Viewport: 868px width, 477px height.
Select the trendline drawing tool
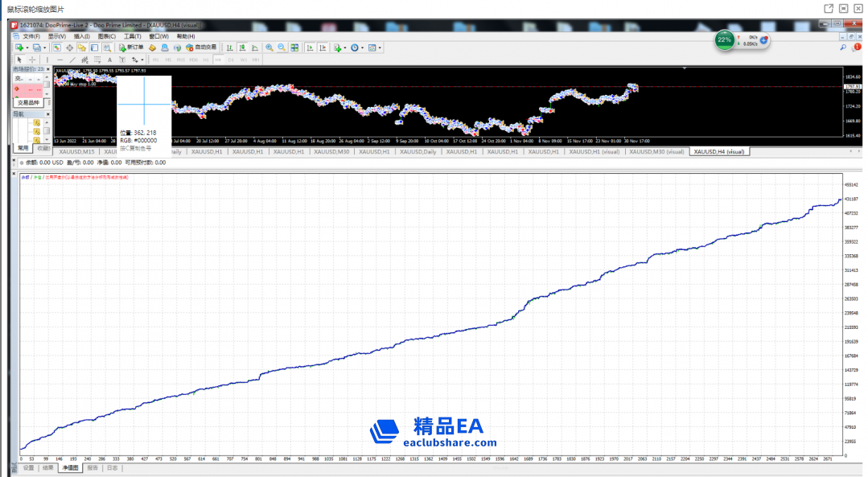click(72, 60)
